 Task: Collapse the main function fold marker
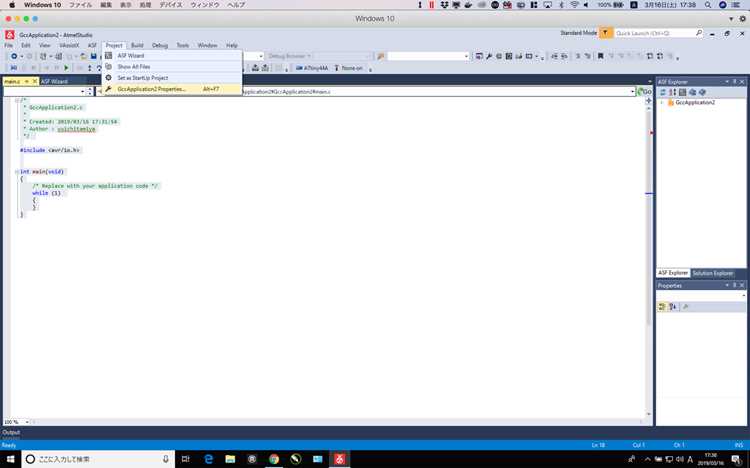17,171
